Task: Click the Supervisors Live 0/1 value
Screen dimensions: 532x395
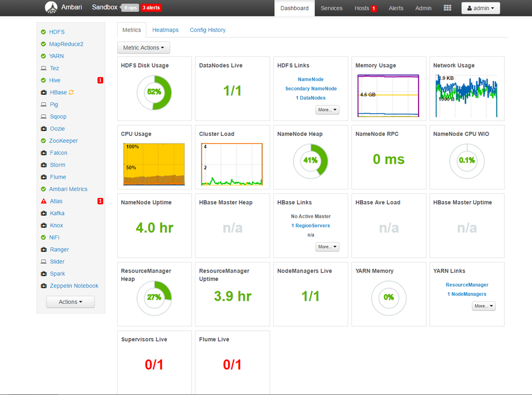Action: [154, 365]
